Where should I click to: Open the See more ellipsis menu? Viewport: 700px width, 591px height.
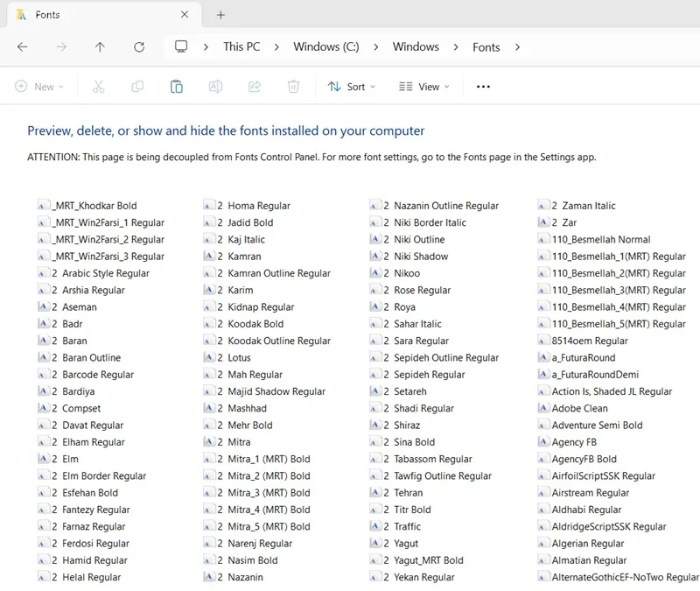pos(483,87)
